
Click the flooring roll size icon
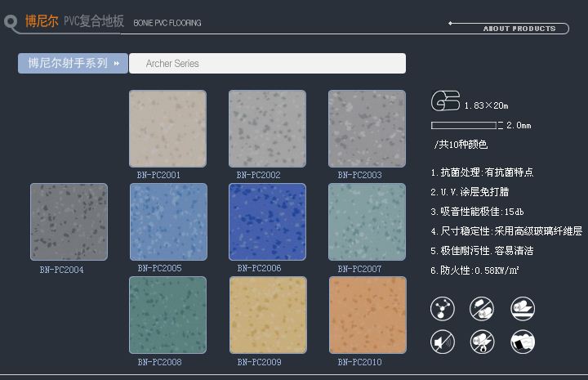pyautogui.click(x=446, y=101)
